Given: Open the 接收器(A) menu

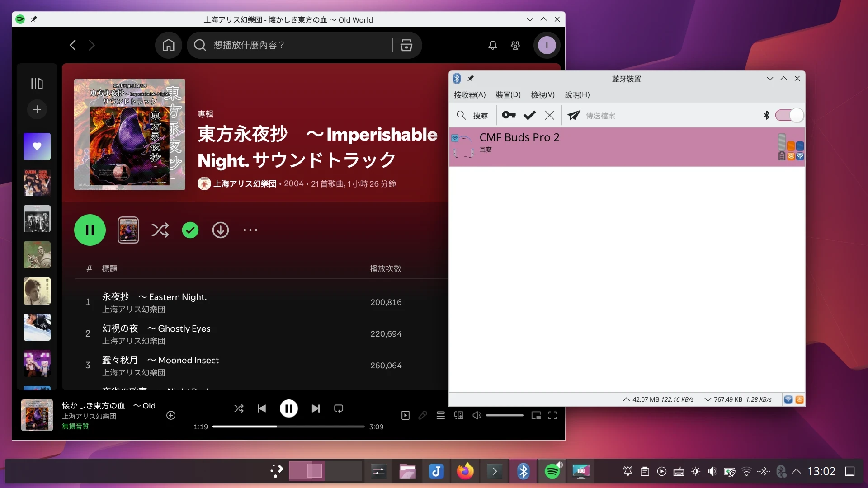Looking at the screenshot, I should pos(470,95).
